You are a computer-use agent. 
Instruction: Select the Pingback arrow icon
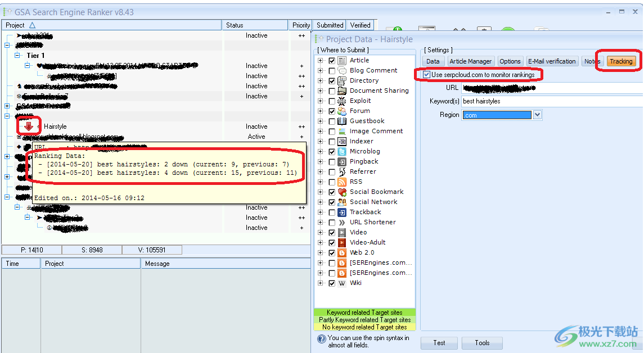point(342,162)
